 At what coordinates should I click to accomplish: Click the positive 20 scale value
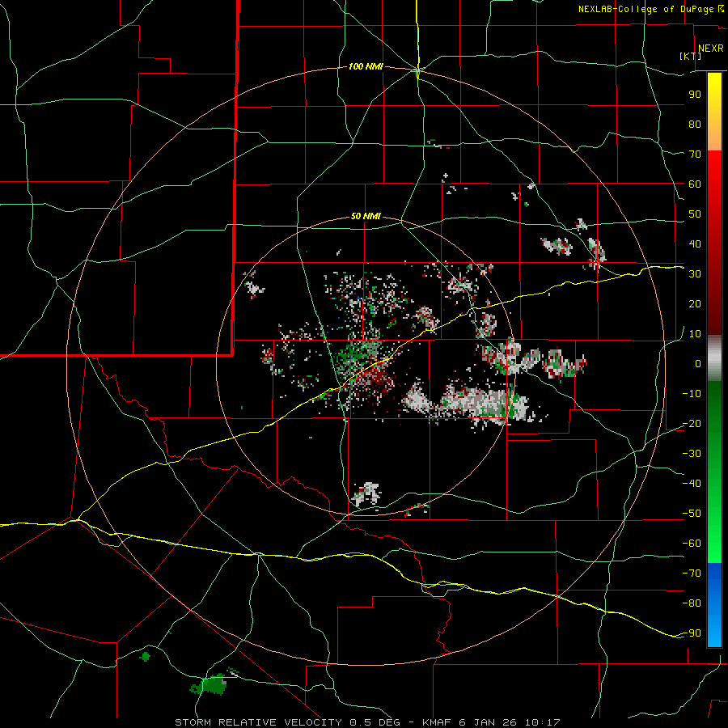(695, 304)
